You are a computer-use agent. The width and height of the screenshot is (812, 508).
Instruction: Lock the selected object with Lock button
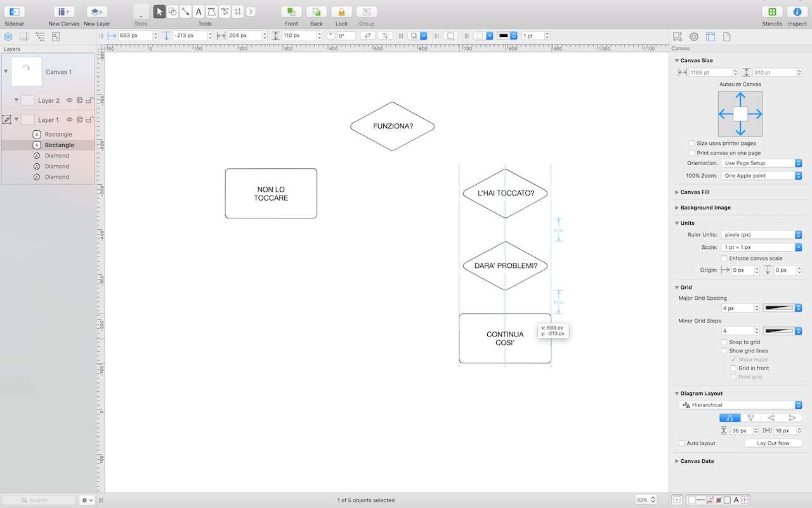[x=341, y=12]
